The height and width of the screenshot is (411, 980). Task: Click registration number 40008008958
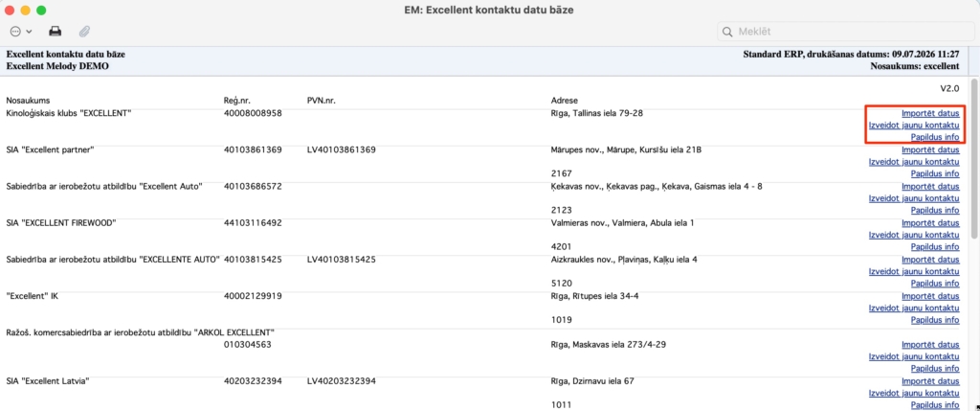pyautogui.click(x=253, y=113)
